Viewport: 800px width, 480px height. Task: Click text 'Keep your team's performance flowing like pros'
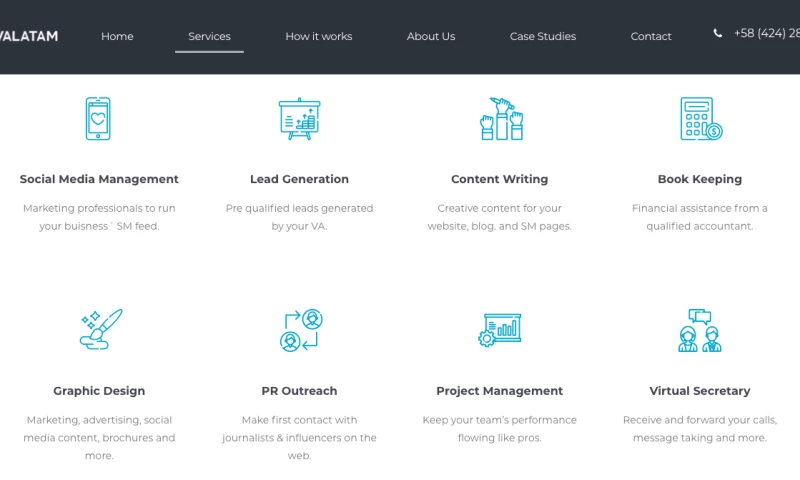(x=499, y=429)
